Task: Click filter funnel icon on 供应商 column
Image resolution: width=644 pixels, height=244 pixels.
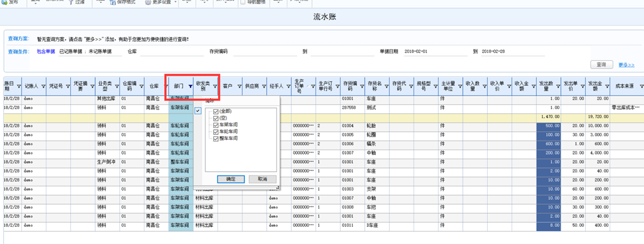Action: (263, 86)
